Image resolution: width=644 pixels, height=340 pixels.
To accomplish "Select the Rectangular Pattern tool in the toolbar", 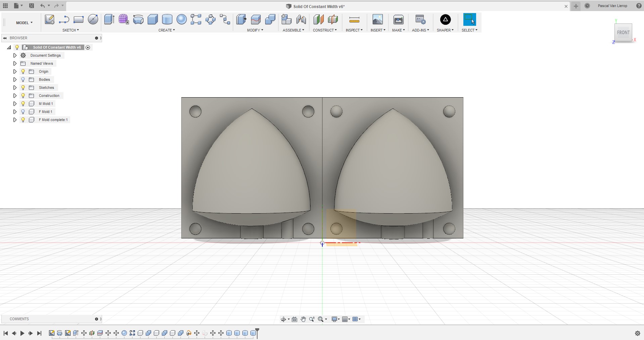I will click(x=196, y=19).
